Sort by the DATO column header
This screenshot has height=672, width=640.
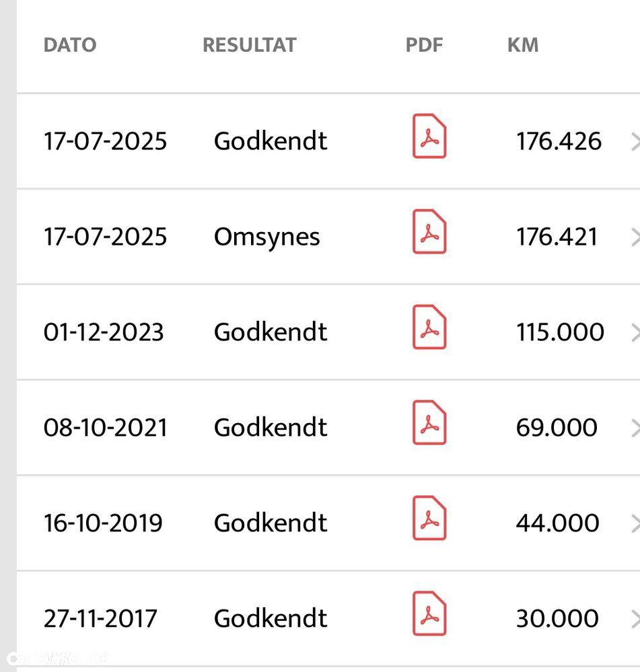coord(70,45)
